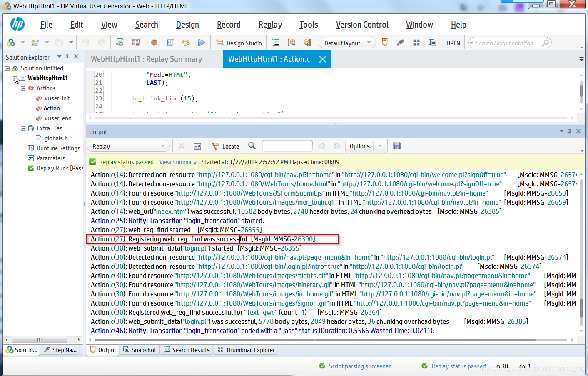Click next result arrow in Output toolbar
The image size is (588, 376).
[x=337, y=146]
